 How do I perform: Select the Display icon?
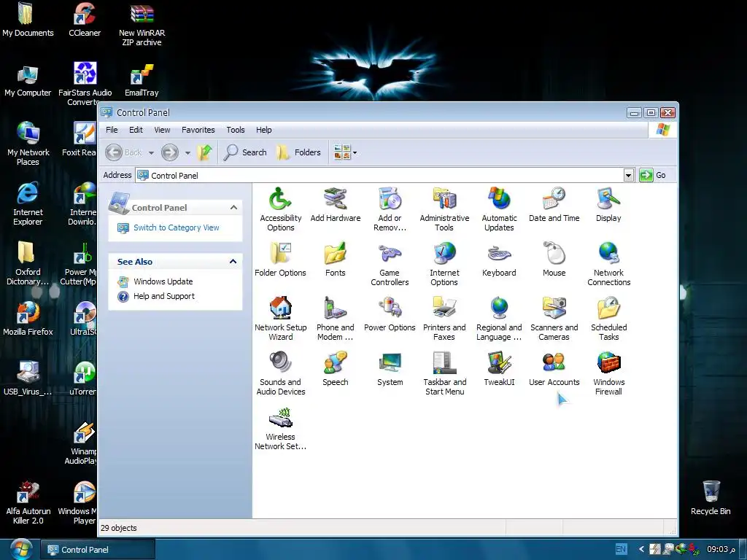tap(608, 205)
